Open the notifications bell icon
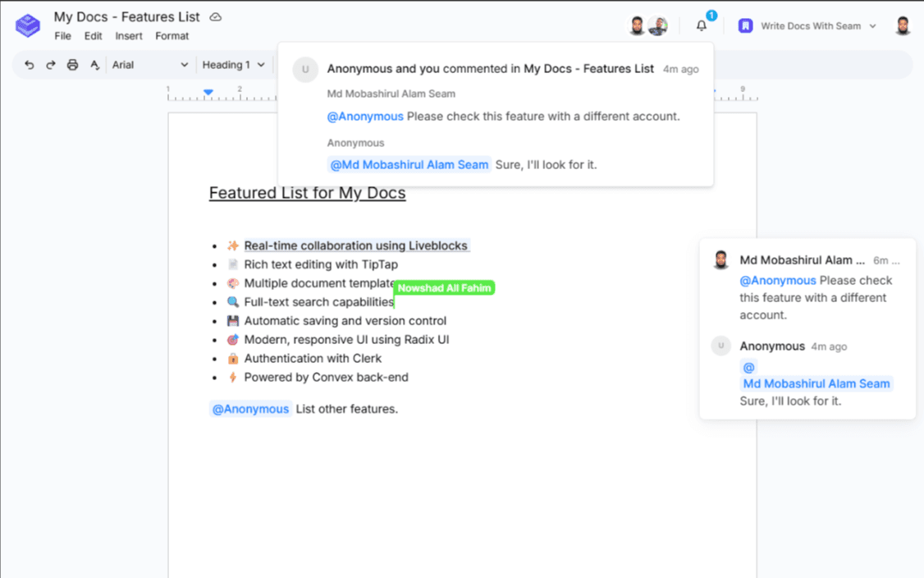Viewport: 924px width, 578px height. 702,25
